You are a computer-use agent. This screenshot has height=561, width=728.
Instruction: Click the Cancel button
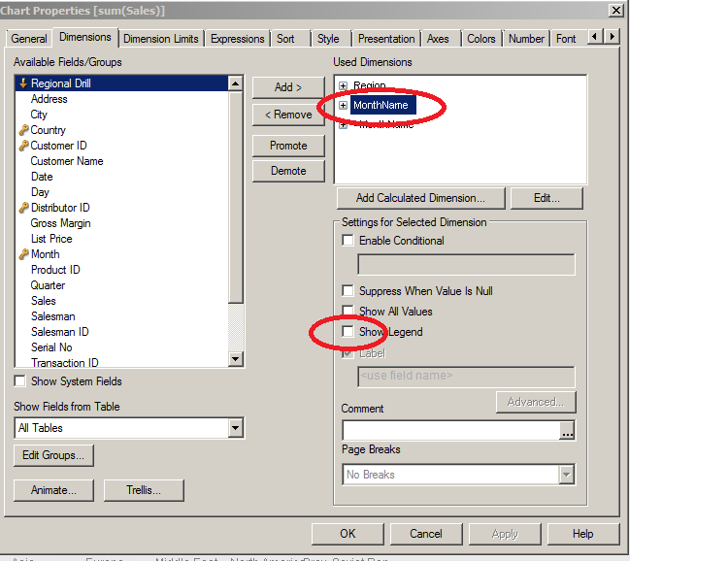(426, 534)
